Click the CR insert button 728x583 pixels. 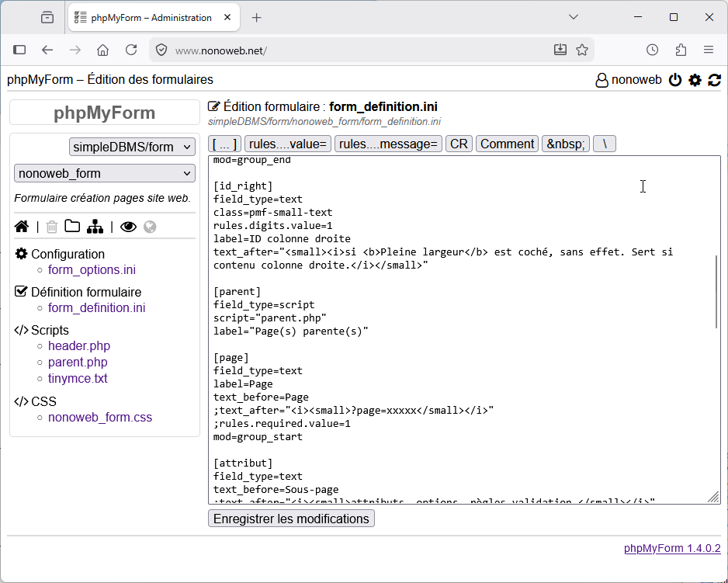[x=459, y=144]
